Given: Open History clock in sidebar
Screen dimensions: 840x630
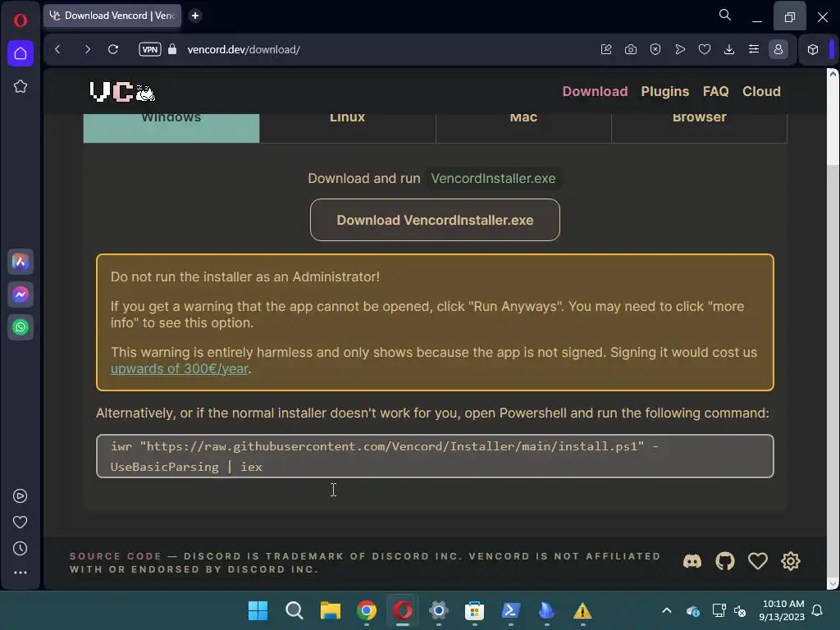Looking at the screenshot, I should click(x=21, y=549).
